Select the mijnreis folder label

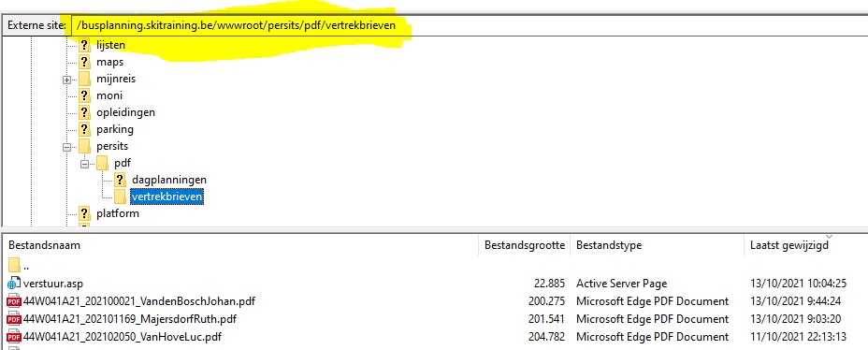click(116, 79)
